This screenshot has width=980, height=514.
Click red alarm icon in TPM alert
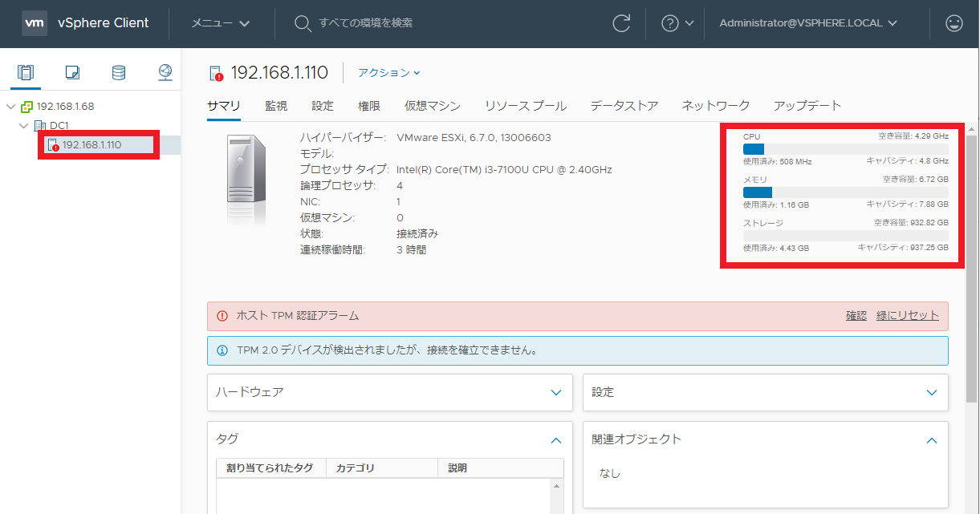pyautogui.click(x=222, y=316)
